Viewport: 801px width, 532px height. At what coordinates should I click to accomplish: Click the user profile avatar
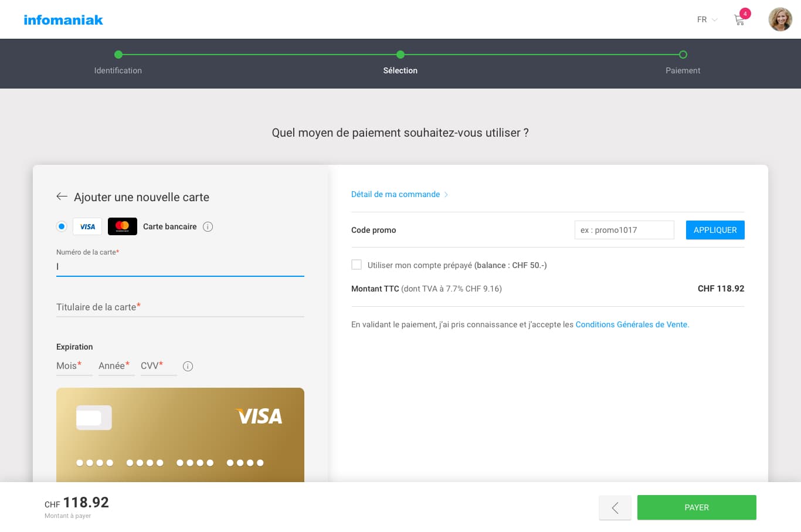pyautogui.click(x=780, y=19)
